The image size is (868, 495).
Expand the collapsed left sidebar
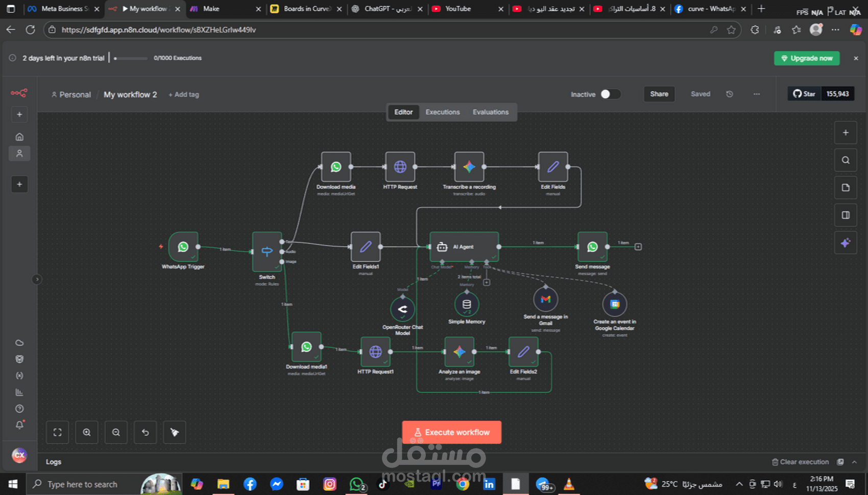point(37,279)
